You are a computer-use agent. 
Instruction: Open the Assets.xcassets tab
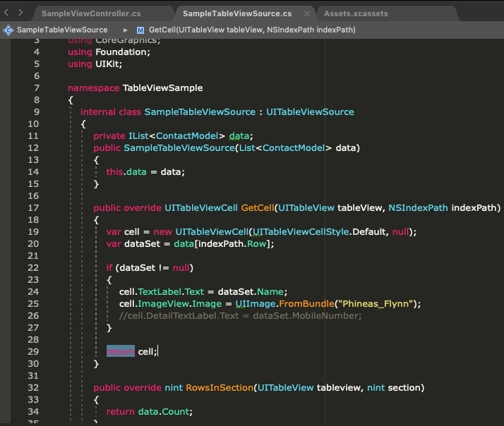coord(356,13)
